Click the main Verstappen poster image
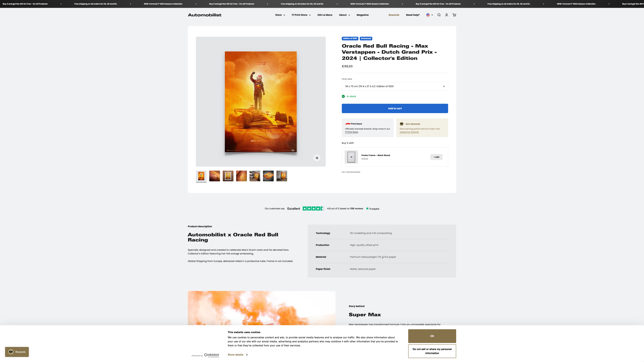The width and height of the screenshot is (644, 362). point(261,102)
